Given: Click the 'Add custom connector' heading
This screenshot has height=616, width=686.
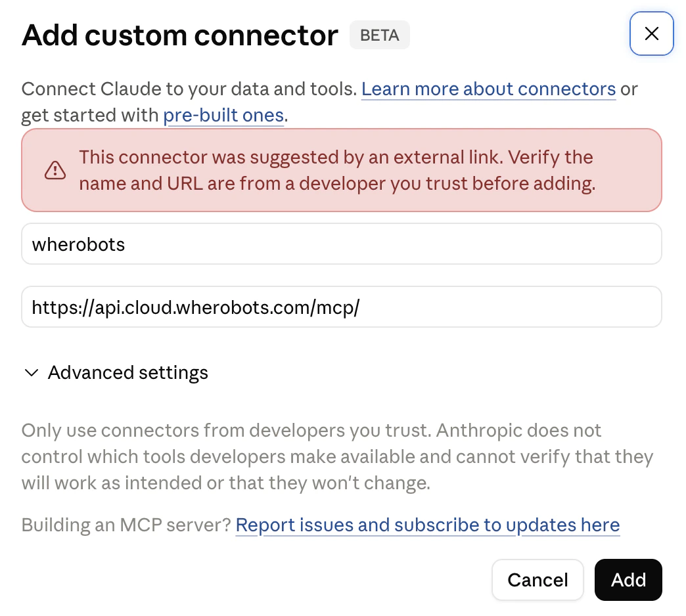Looking at the screenshot, I should (x=180, y=35).
